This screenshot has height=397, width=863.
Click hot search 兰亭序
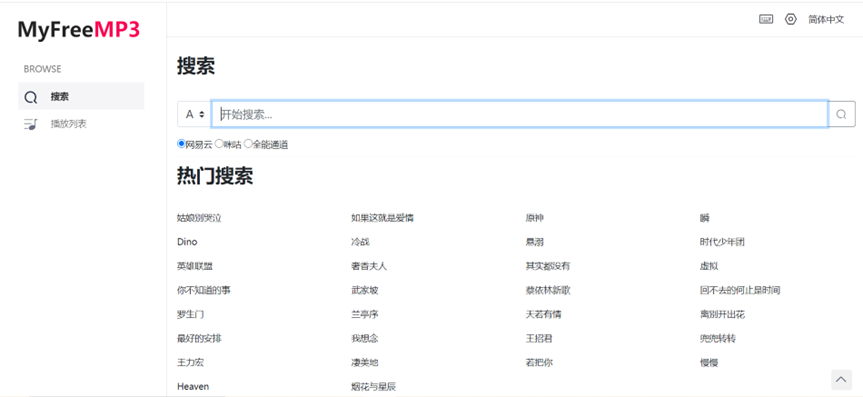[x=364, y=314]
